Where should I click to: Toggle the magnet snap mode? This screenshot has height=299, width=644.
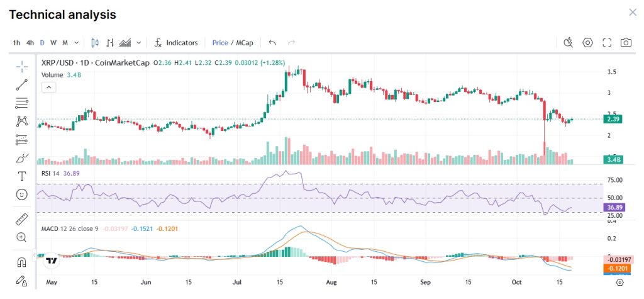point(22,262)
